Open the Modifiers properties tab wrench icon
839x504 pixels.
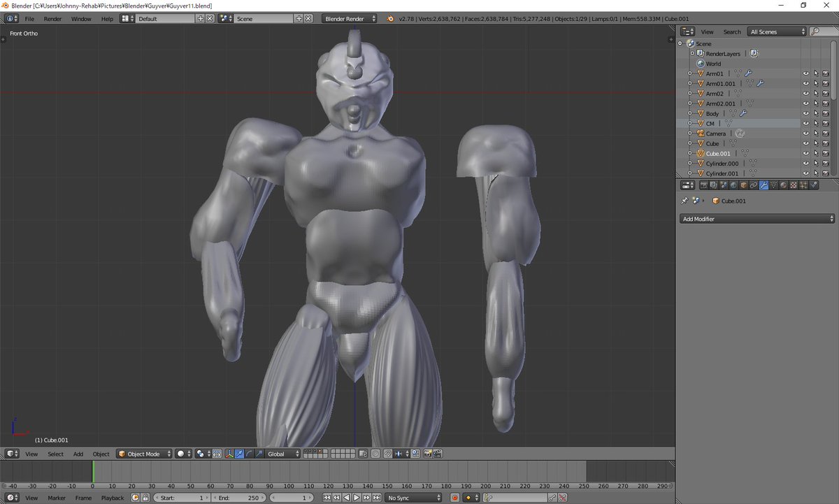coord(763,185)
